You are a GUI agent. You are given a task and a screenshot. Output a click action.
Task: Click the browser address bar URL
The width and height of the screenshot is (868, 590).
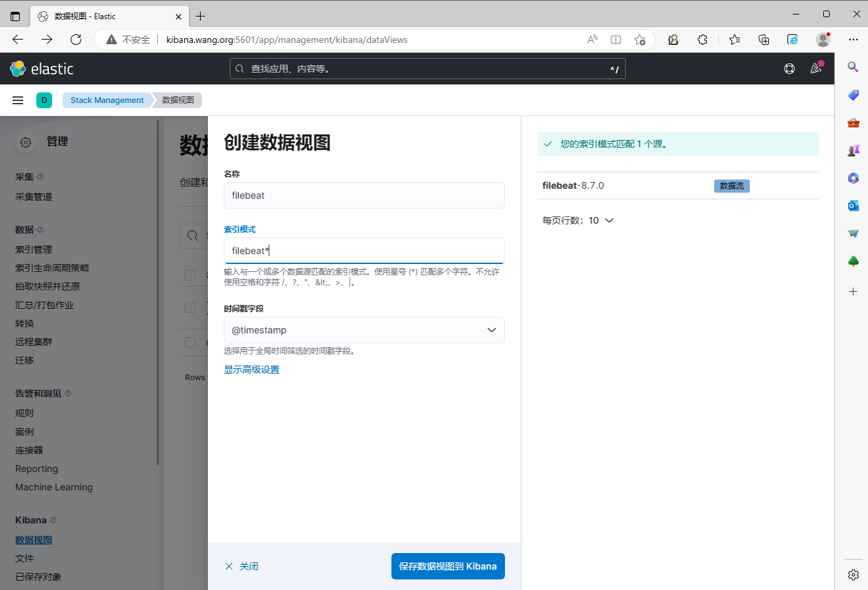click(x=287, y=40)
